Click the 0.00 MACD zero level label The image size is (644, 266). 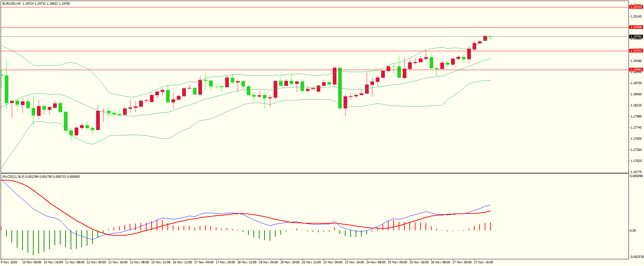[x=633, y=231]
